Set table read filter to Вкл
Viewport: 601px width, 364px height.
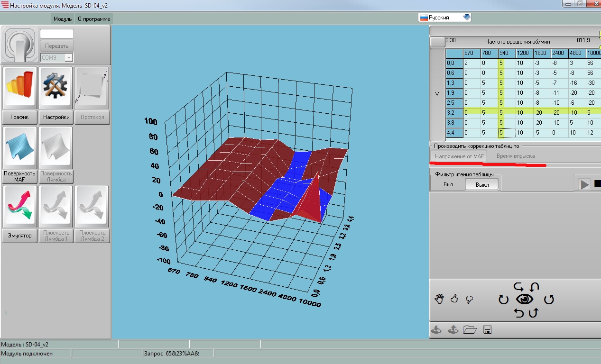coord(448,184)
